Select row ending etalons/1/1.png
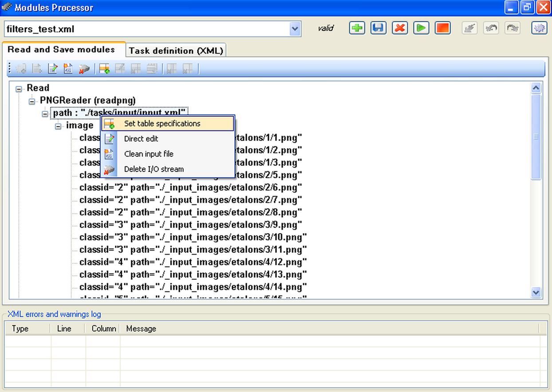Viewport: 552px width, 392px height. (x=191, y=137)
